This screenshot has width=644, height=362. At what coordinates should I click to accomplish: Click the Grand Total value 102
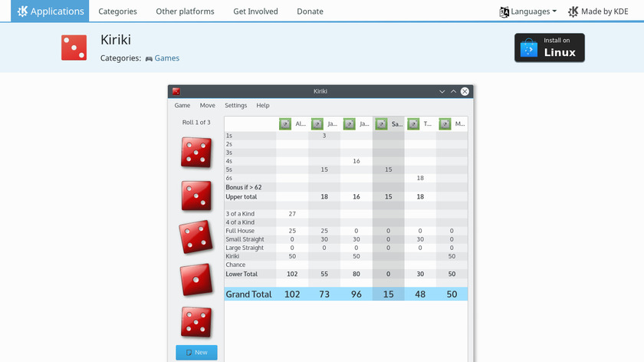(292, 295)
